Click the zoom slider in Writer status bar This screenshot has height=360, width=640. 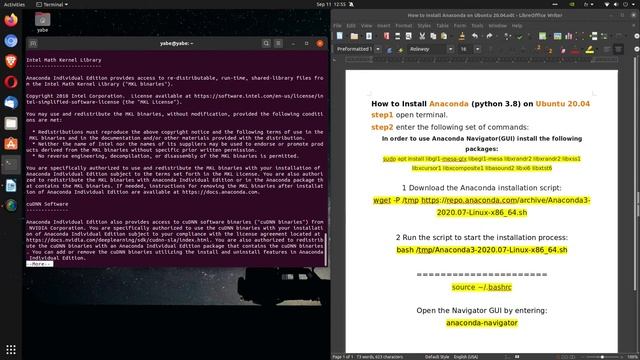click(603, 357)
